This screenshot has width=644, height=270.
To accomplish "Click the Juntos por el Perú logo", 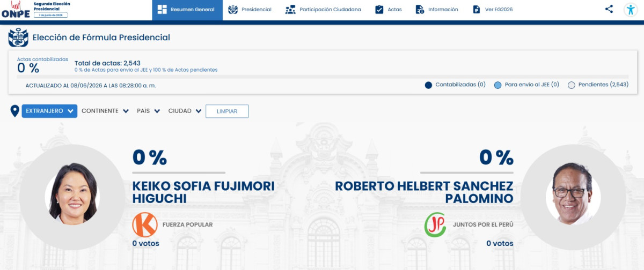I will pos(436,225).
